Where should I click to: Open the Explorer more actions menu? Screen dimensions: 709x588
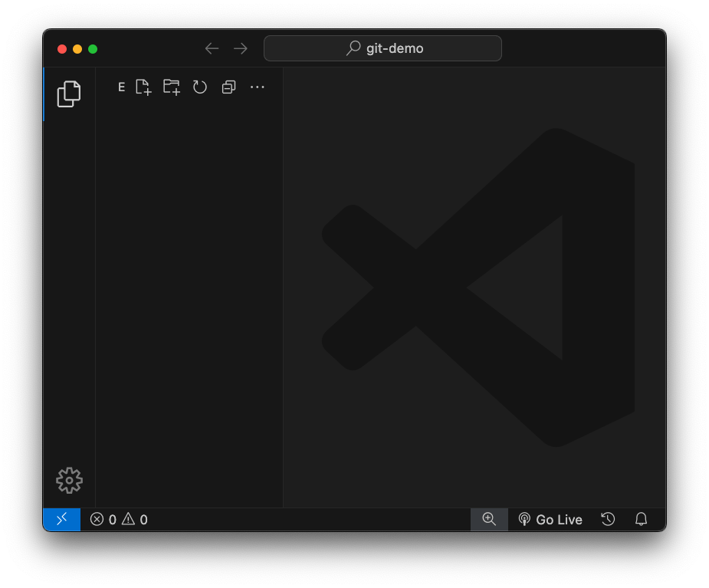coord(258,87)
